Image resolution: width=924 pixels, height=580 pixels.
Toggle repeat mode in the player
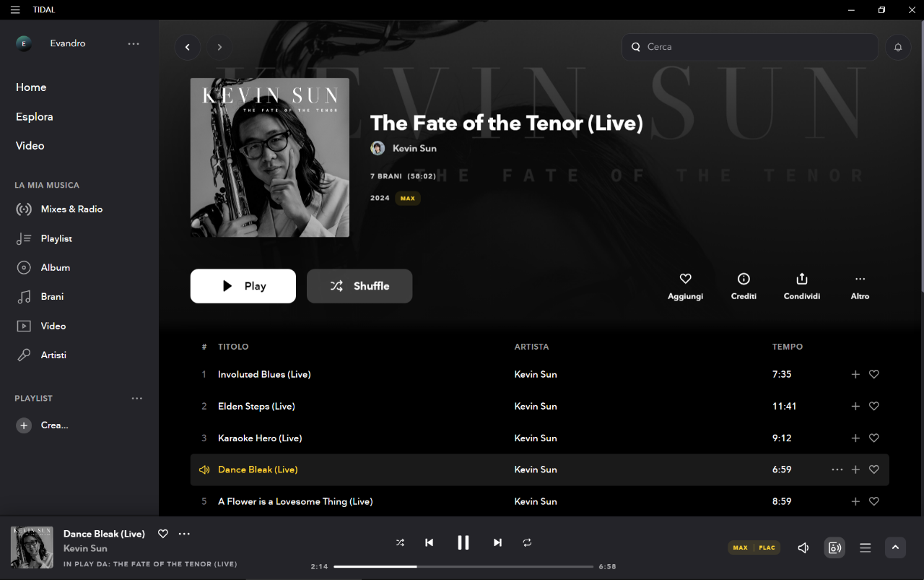[x=527, y=542]
